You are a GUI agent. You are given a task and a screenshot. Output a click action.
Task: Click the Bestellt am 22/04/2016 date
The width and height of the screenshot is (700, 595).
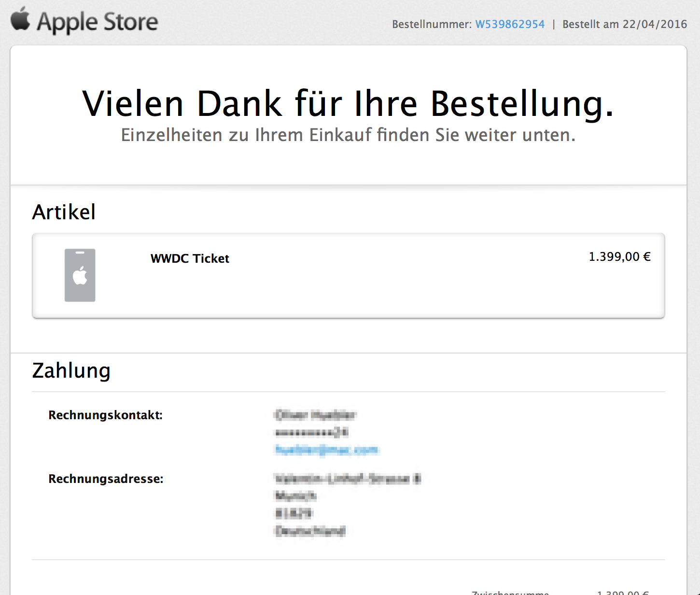pyautogui.click(x=625, y=24)
